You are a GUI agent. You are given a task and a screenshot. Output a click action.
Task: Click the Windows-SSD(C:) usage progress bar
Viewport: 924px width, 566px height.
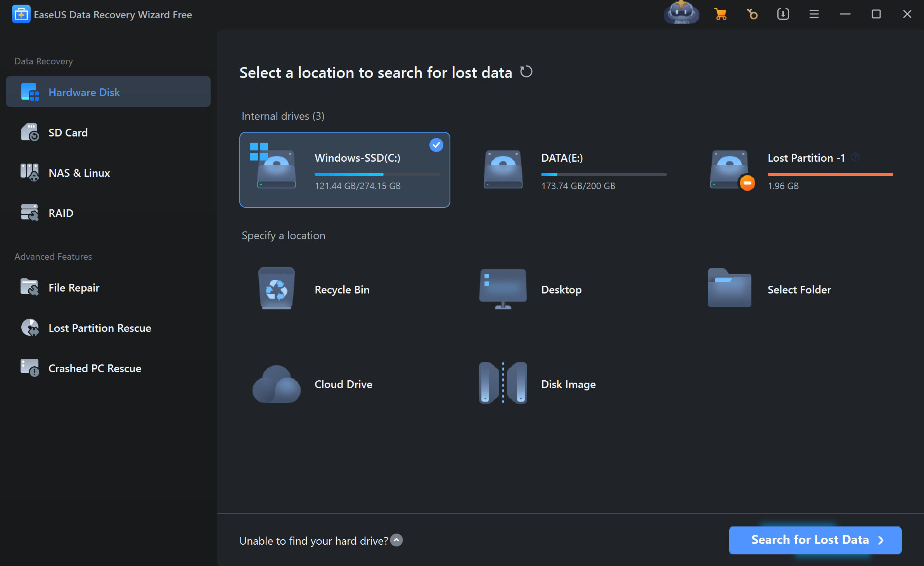pyautogui.click(x=377, y=174)
